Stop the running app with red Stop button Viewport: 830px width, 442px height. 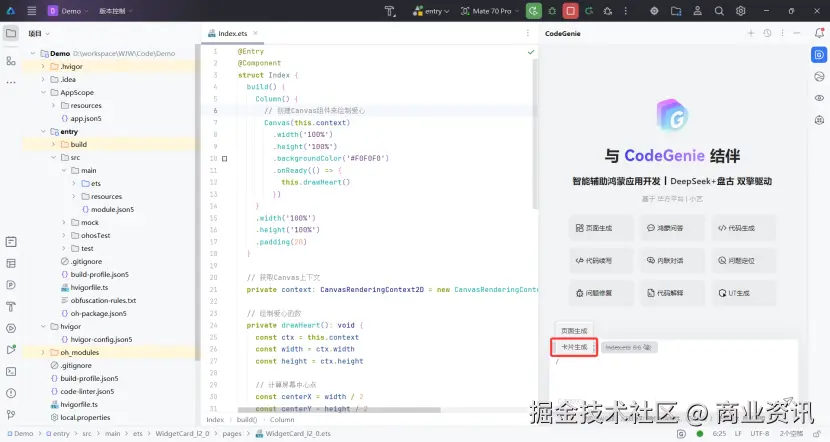[x=571, y=11]
